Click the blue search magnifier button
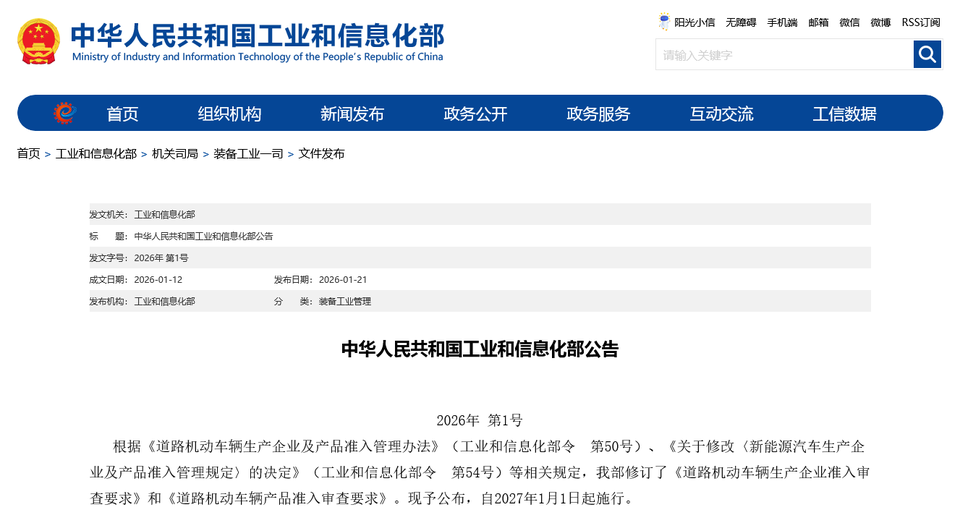 (927, 54)
